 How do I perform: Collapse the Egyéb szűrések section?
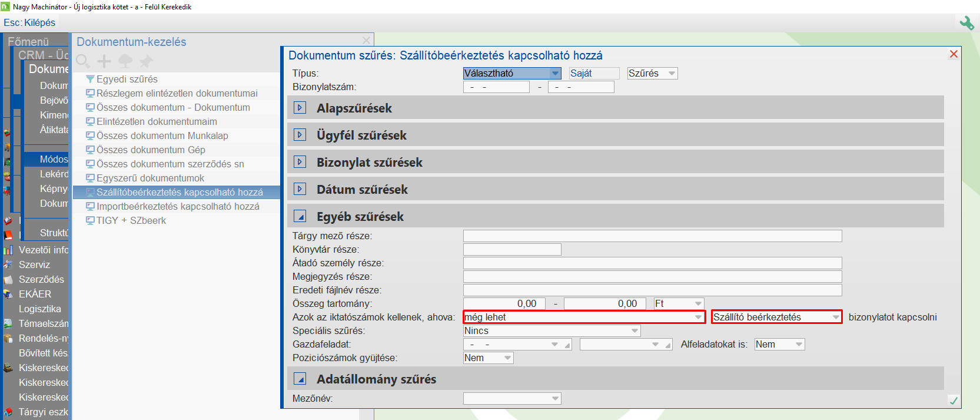[x=300, y=216]
